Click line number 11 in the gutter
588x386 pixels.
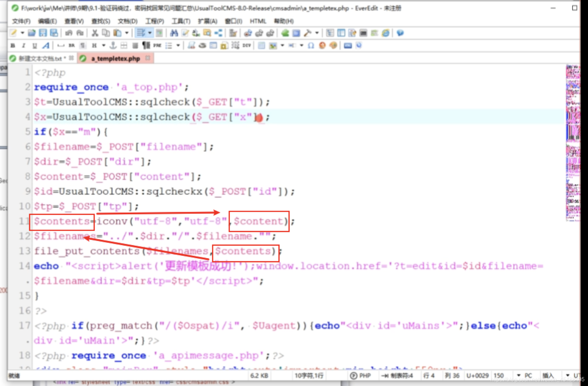click(25, 221)
